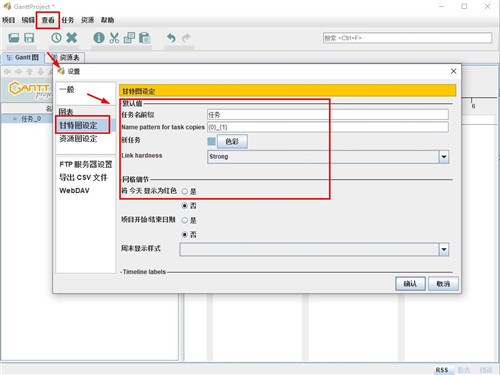Select WebDAV in settings list
The width and height of the screenshot is (500, 375).
pos(74,191)
